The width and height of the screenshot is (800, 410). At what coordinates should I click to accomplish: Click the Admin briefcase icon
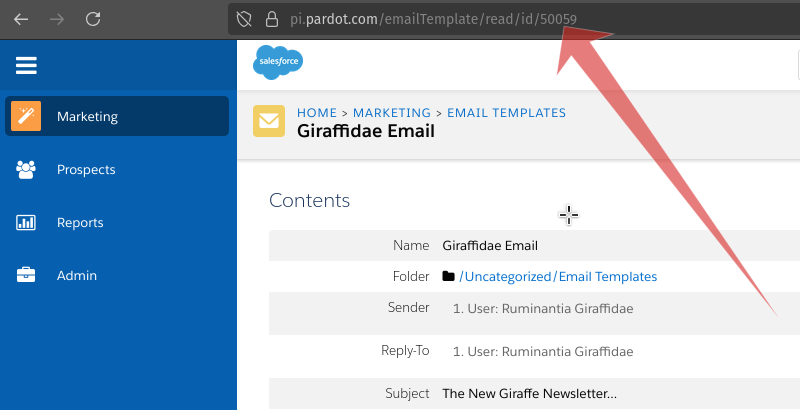click(x=26, y=275)
